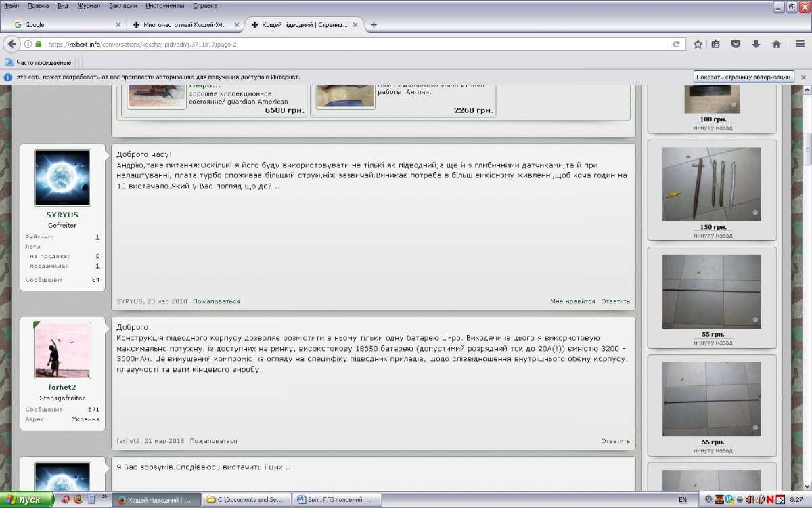Click the EN language indicator in taskbar
The height and width of the screenshot is (508, 812).
682,500
